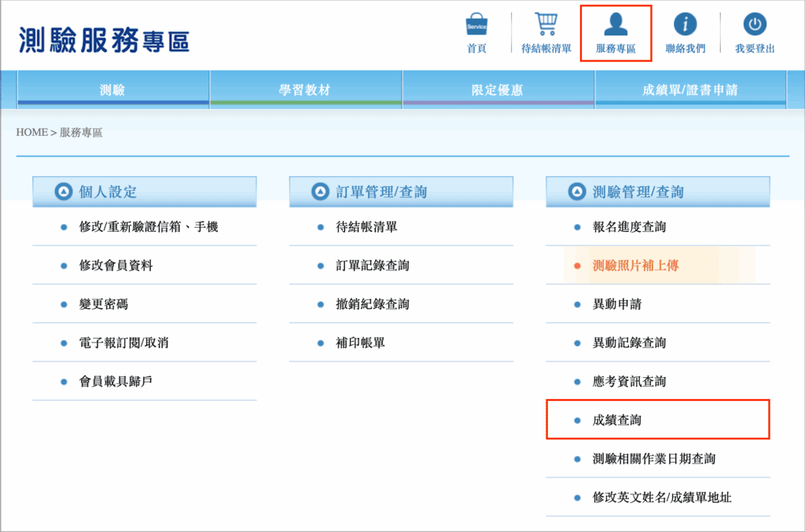Select 變更密碼 under personal settings
Screen dimensions: 805x532
[103, 304]
